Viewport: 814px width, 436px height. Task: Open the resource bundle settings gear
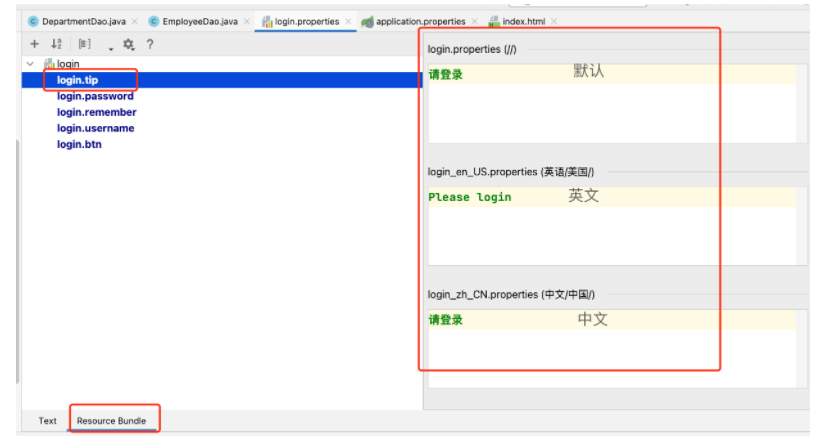tap(128, 44)
